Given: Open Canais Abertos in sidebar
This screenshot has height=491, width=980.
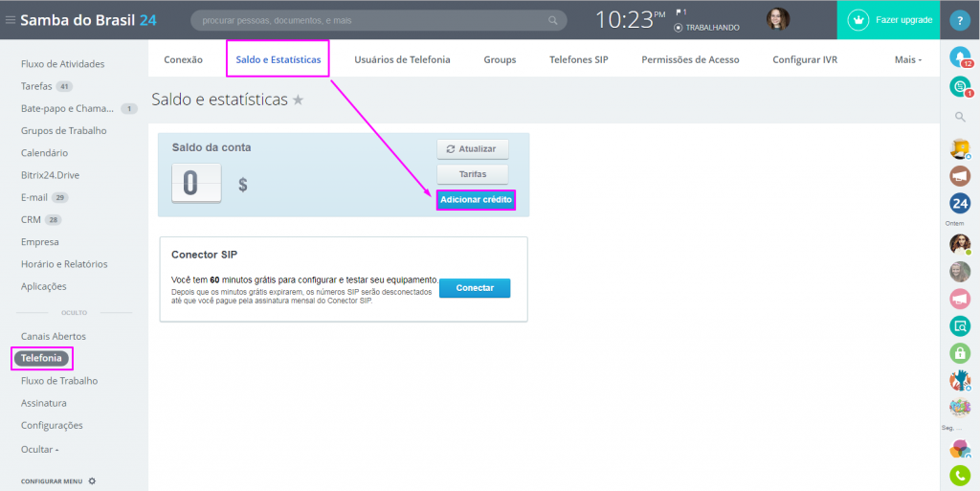Looking at the screenshot, I should [x=54, y=336].
